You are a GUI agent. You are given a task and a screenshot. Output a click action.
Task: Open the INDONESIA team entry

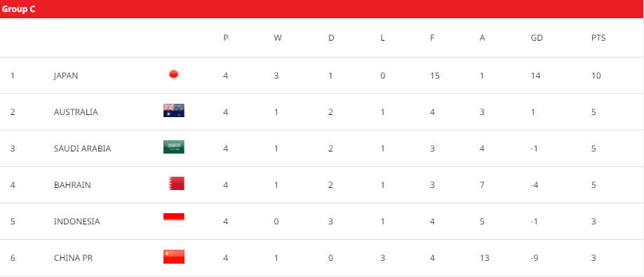coord(76,222)
